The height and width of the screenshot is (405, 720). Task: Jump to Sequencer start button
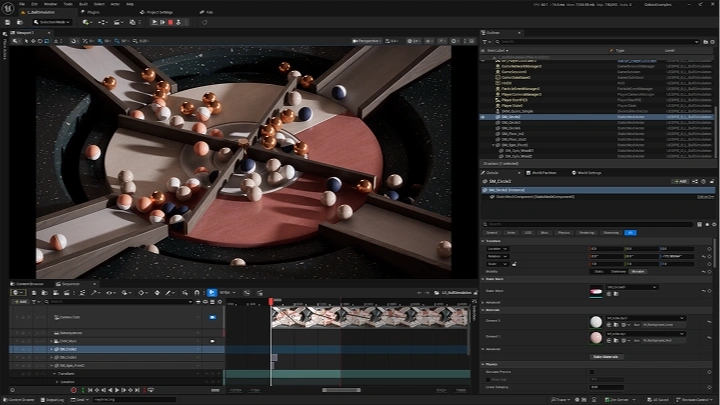[90, 390]
